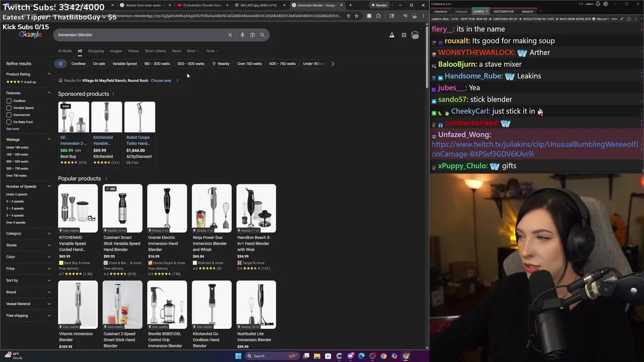Viewport: 644px width, 362px height.
Task: Switch to the Images results tab
Action: pyautogui.click(x=116, y=51)
